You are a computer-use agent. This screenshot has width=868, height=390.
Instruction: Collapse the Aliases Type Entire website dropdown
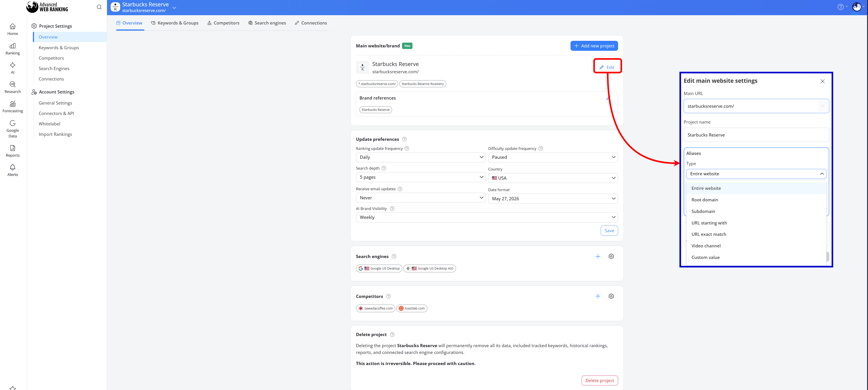756,174
